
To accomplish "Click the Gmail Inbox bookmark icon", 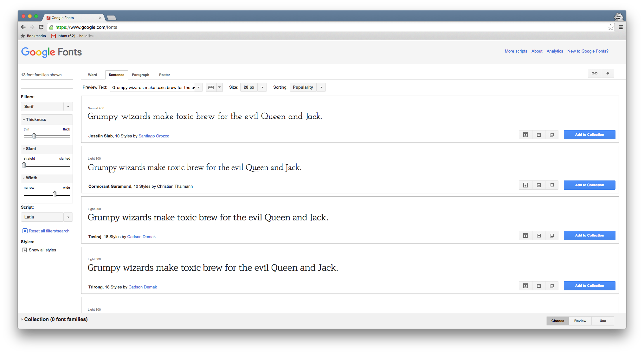I will (54, 36).
